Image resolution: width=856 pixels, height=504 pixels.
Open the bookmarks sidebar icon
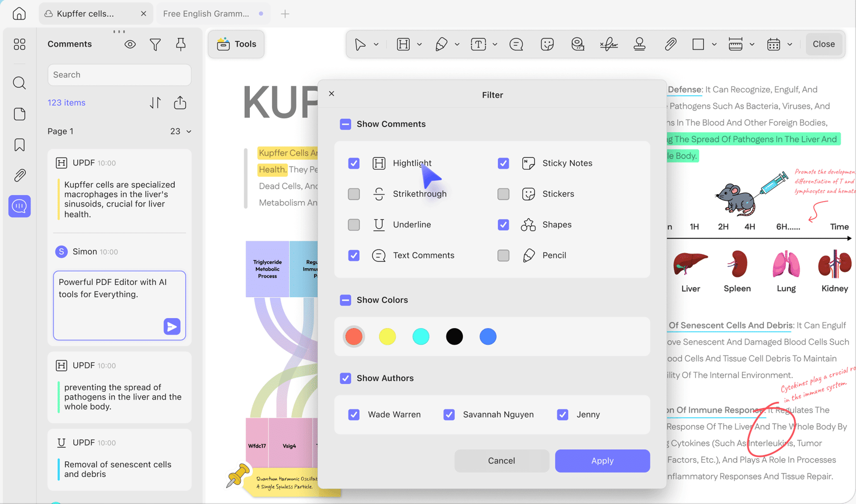[19, 145]
